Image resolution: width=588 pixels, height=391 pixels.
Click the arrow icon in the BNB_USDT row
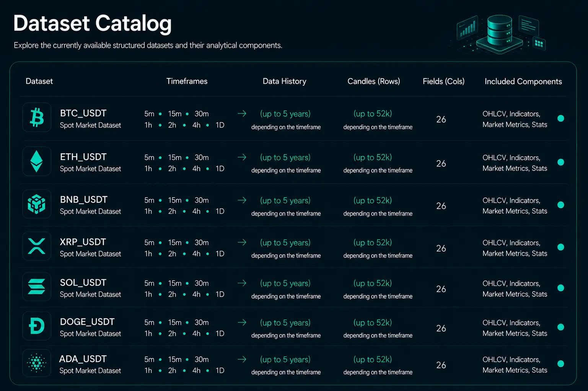(x=242, y=200)
